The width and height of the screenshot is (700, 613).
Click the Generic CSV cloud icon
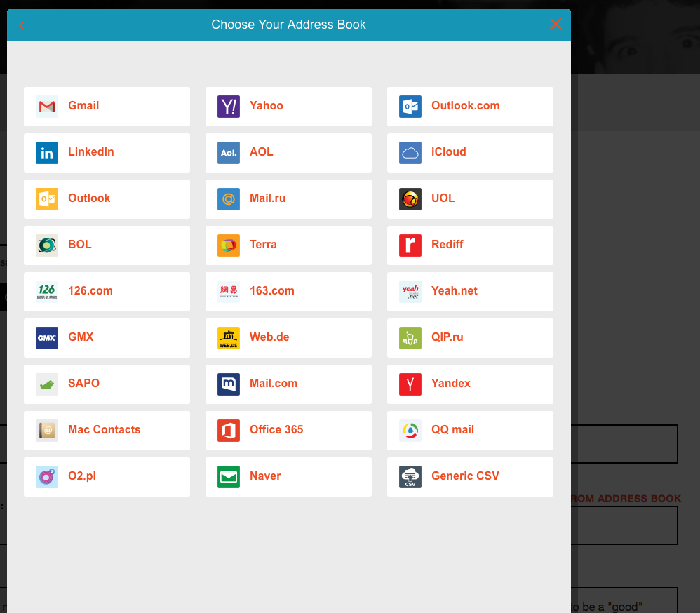pos(410,477)
